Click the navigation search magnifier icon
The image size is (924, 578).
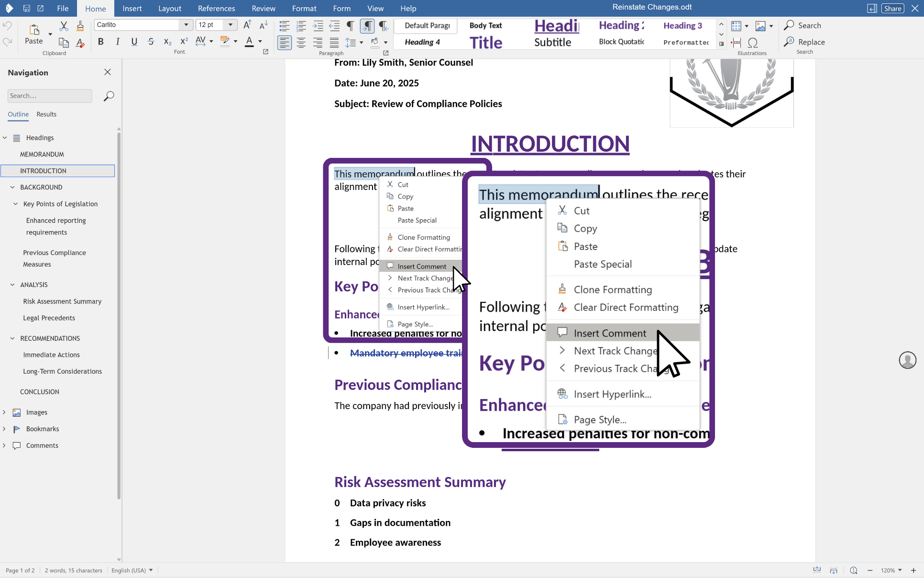pos(109,96)
